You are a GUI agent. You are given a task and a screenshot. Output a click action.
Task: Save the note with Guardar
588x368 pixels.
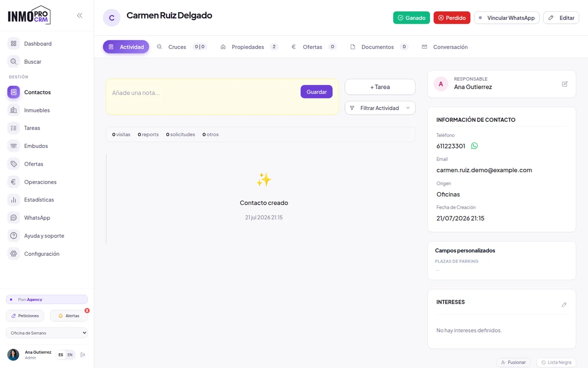click(317, 92)
